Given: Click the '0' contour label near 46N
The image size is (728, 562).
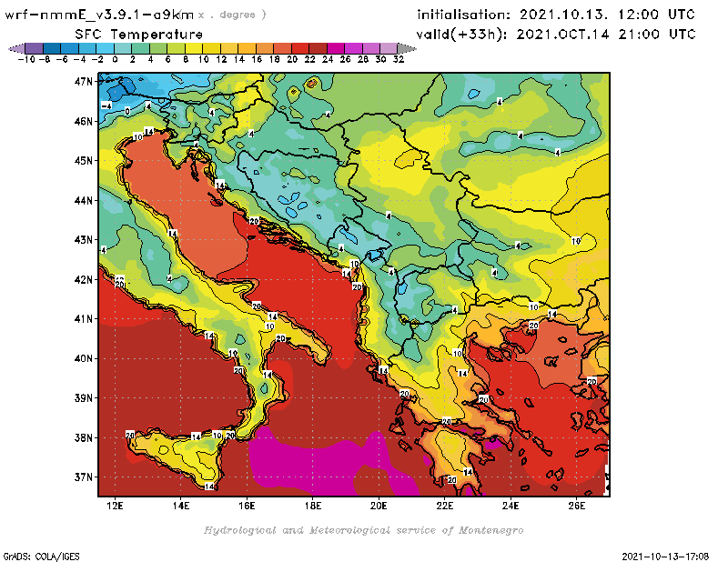Looking at the screenshot, I should coord(127,111).
